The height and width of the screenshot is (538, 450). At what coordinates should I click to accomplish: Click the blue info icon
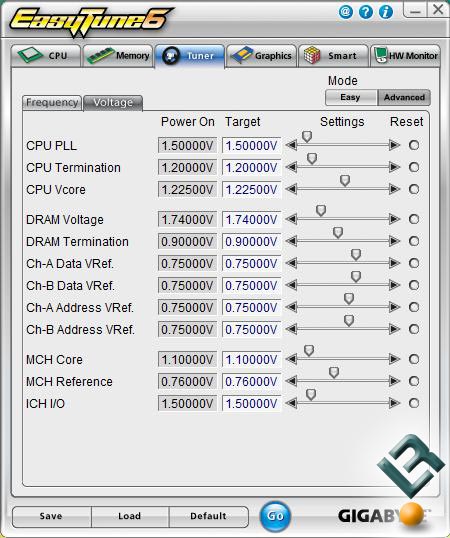coord(386,12)
